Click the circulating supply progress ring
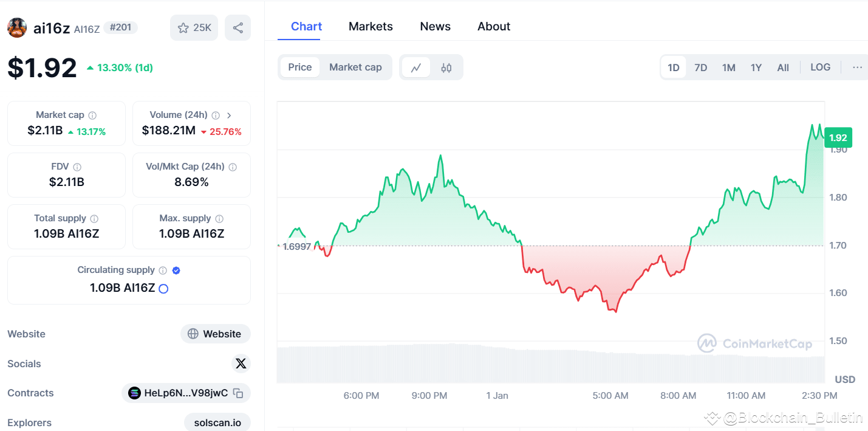The height and width of the screenshot is (431, 868). coord(162,289)
